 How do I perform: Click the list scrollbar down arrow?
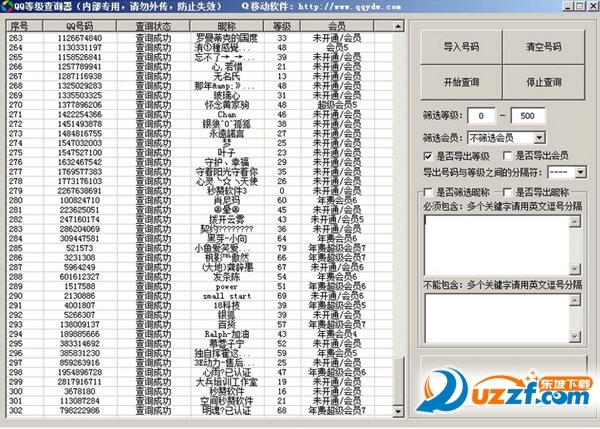coord(398,411)
